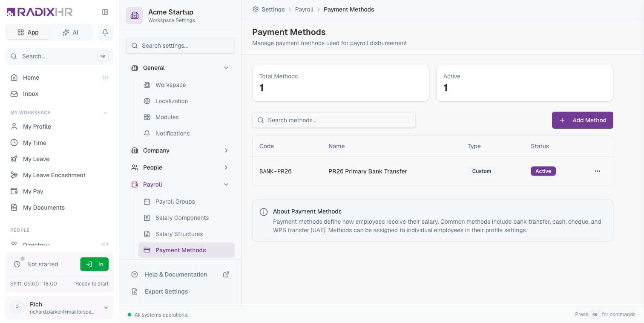The width and height of the screenshot is (644, 323).
Task: Click the Active count card
Action: tap(525, 83)
